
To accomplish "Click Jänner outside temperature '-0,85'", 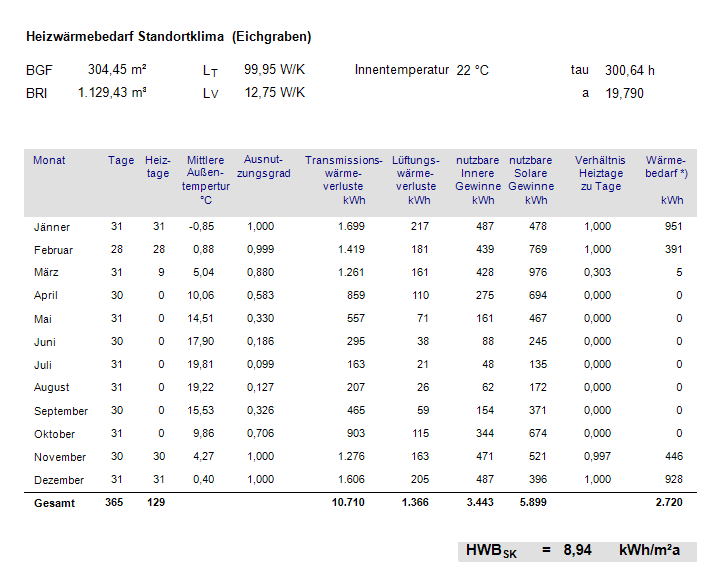I will pyautogui.click(x=201, y=227).
